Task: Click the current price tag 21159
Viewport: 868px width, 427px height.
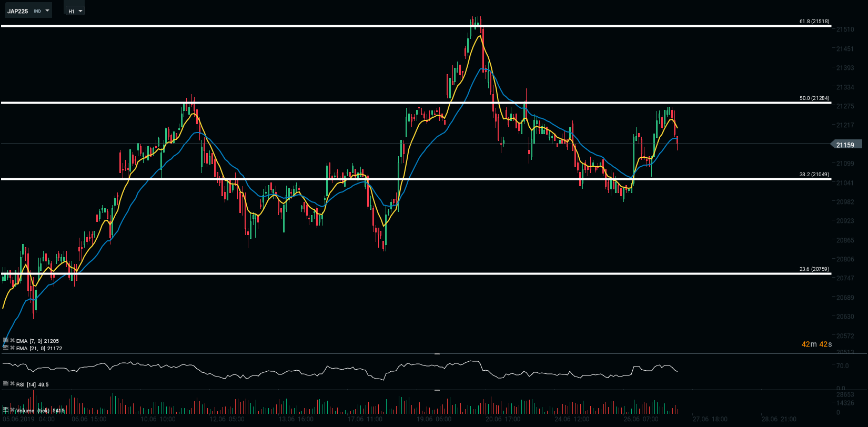Action: coord(846,145)
